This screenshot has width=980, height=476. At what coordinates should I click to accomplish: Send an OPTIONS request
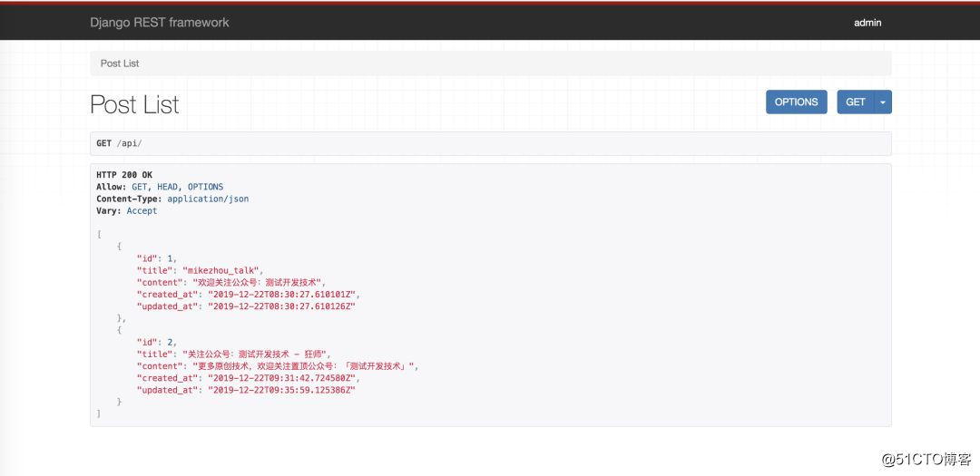pos(797,102)
